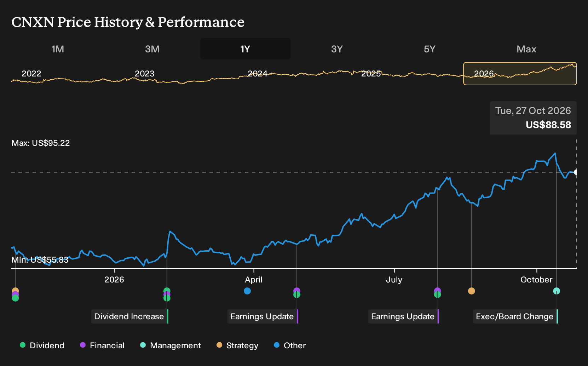Screen dimensions: 588x366
Task: Click the US$88.58 tooltip price
Action: pos(548,125)
